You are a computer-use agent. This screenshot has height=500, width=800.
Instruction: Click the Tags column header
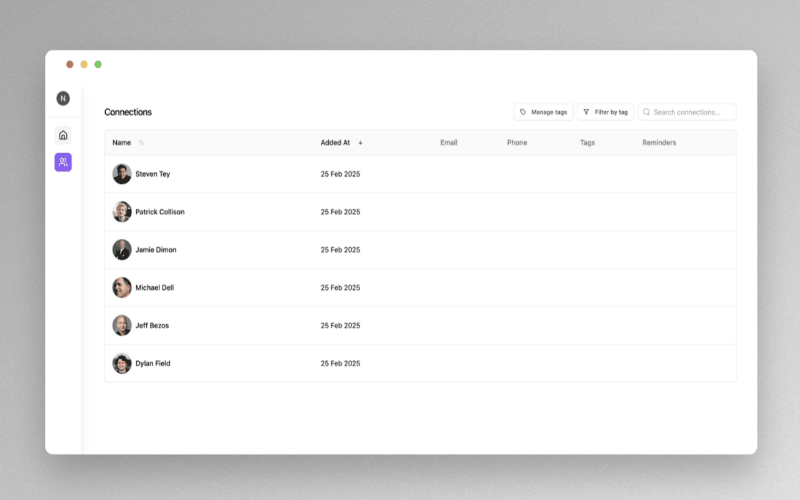(587, 143)
